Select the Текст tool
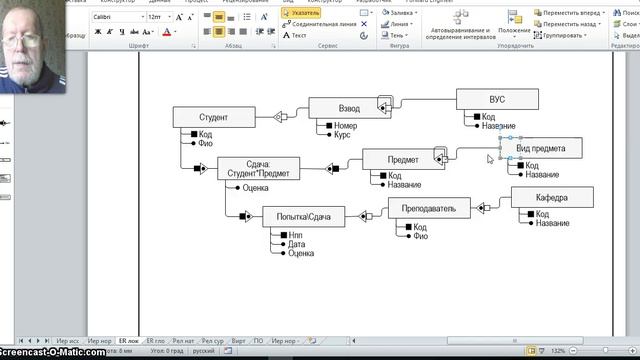 pyautogui.click(x=295, y=36)
